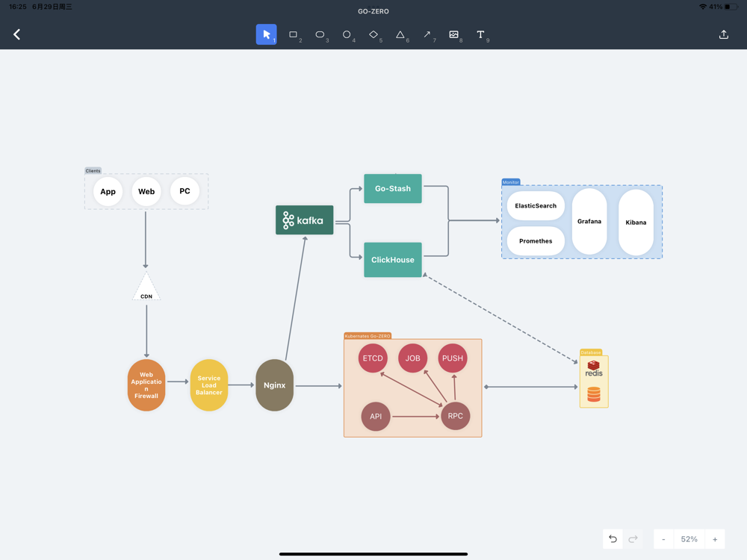Select the redis logo icon

click(594, 369)
